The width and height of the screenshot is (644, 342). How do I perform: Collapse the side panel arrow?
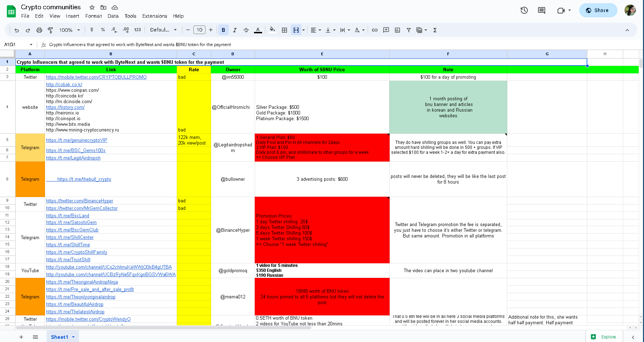tap(633, 337)
